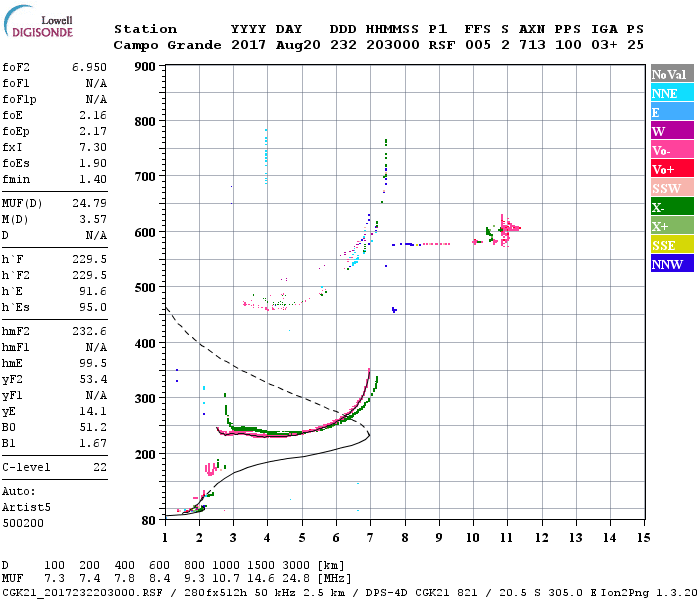Click the C-level value 22
Screen dimensions: 700x600
100,467
